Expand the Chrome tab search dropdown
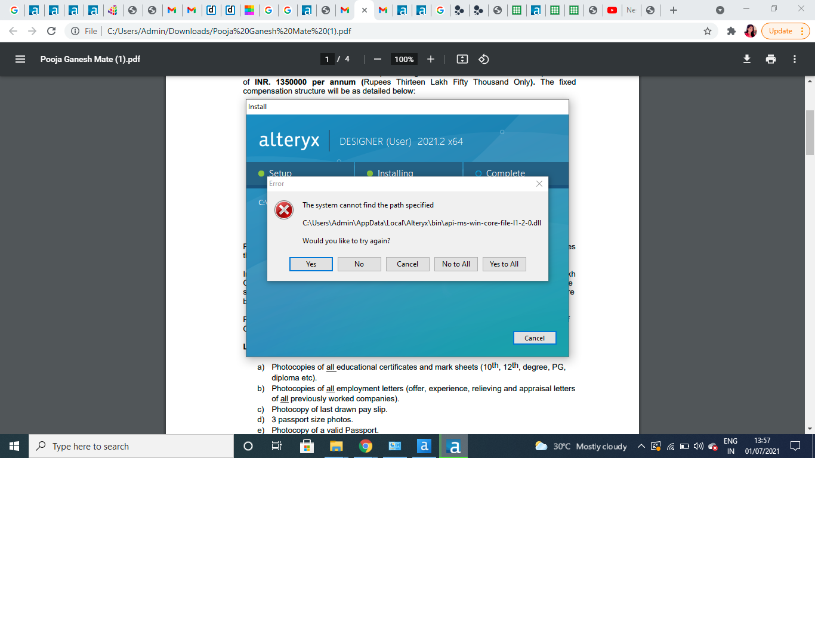 (x=720, y=10)
